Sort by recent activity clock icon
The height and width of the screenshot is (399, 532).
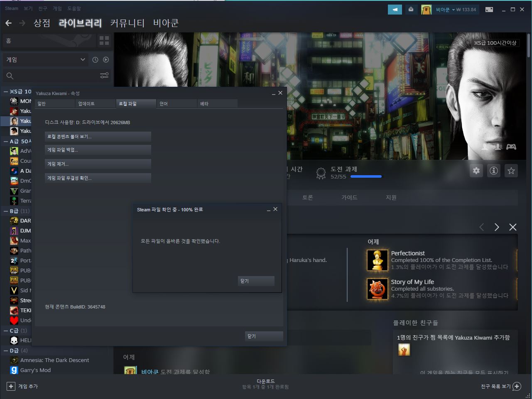95,60
